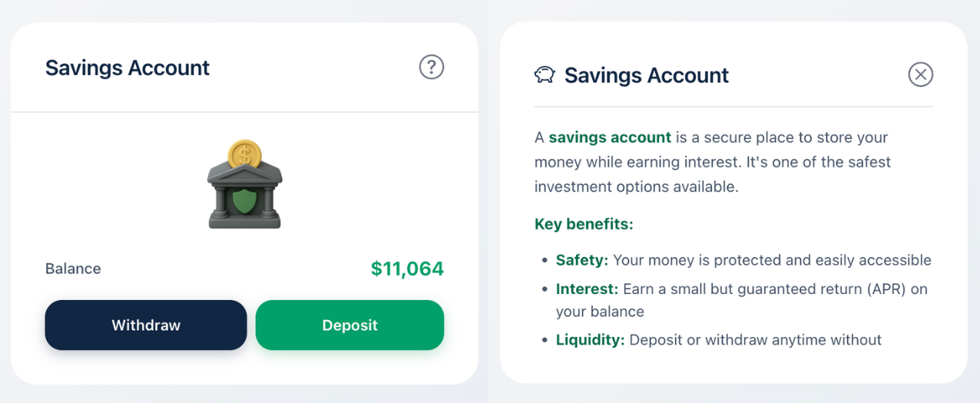The image size is (980, 403).
Task: Click the "Liquidity:" benefit label
Action: pos(590,339)
